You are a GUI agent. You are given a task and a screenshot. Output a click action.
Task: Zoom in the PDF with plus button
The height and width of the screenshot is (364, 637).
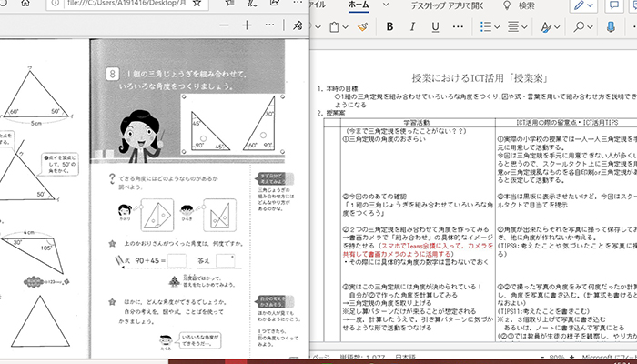point(247,25)
